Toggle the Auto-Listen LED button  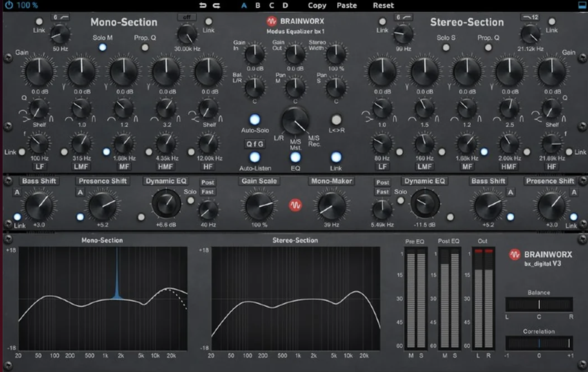pyautogui.click(x=255, y=157)
